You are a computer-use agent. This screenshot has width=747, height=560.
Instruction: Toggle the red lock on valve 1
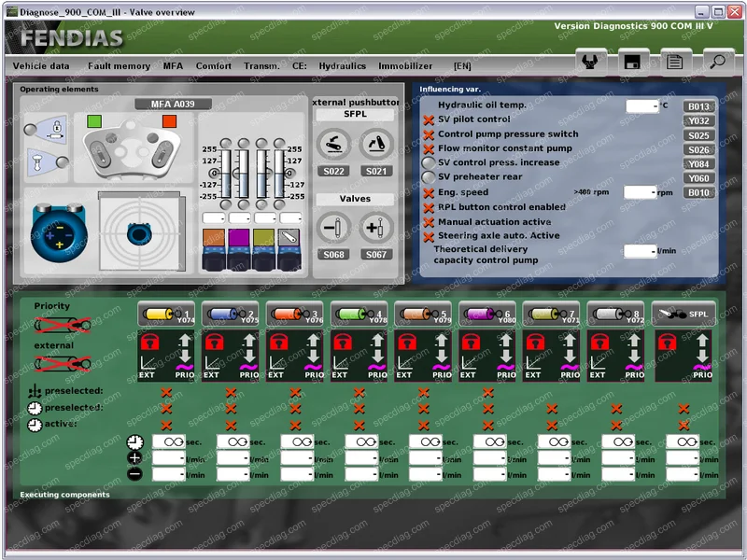pos(149,343)
